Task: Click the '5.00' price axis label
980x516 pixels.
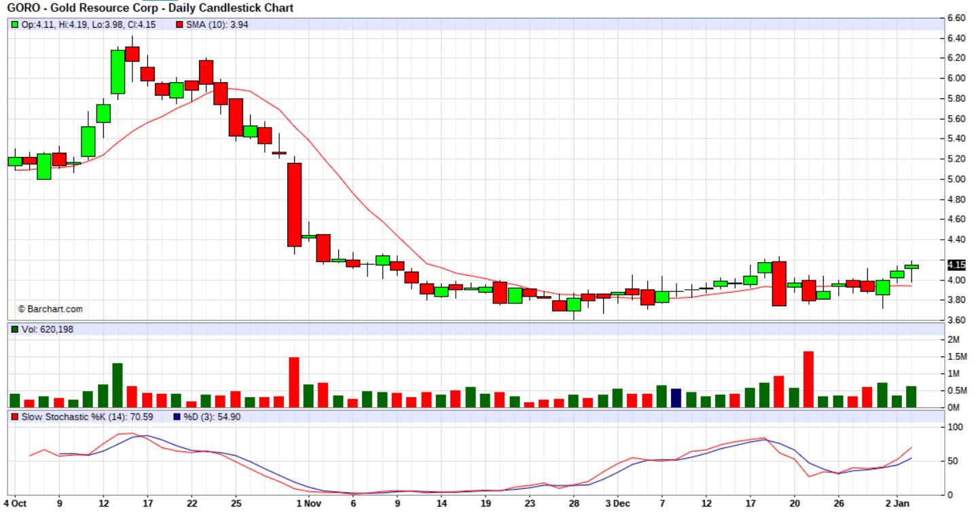Action: pyautogui.click(x=957, y=179)
